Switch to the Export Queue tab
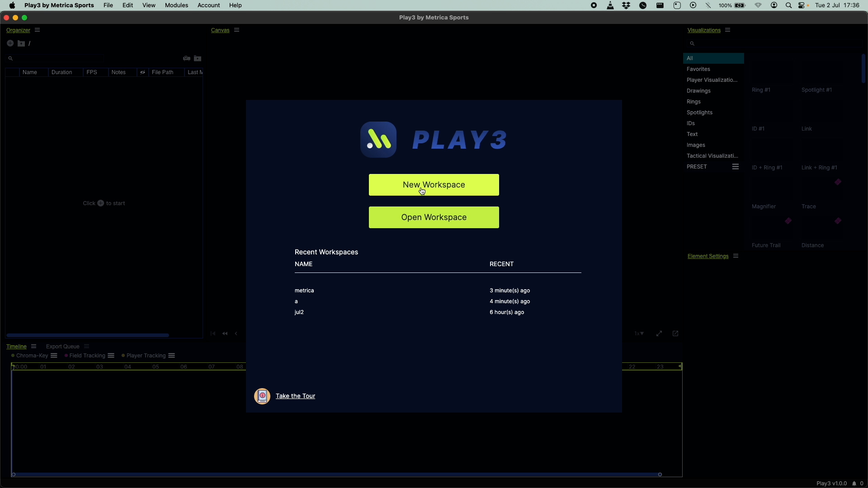 [x=63, y=347]
